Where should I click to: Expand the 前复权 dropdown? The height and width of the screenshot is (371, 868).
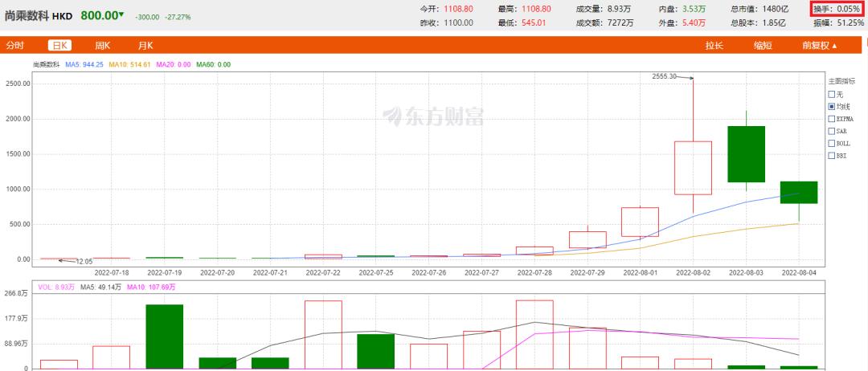tap(820, 45)
